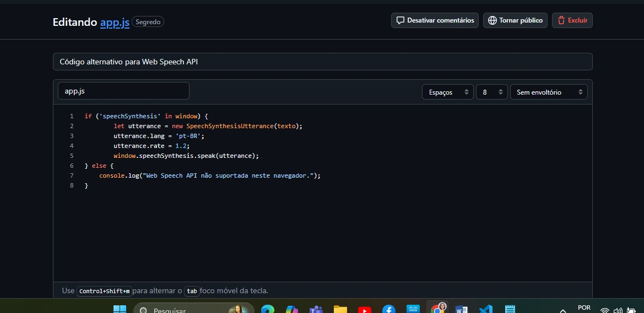Screen dimensions: 644x313
Task: Open Facebook app from taskbar
Action: point(388,309)
